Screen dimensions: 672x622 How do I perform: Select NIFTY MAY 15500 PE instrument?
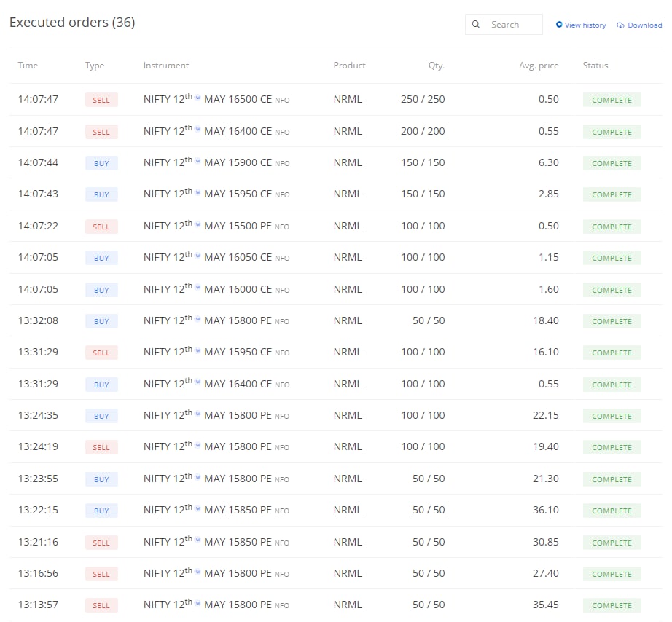click(x=216, y=226)
